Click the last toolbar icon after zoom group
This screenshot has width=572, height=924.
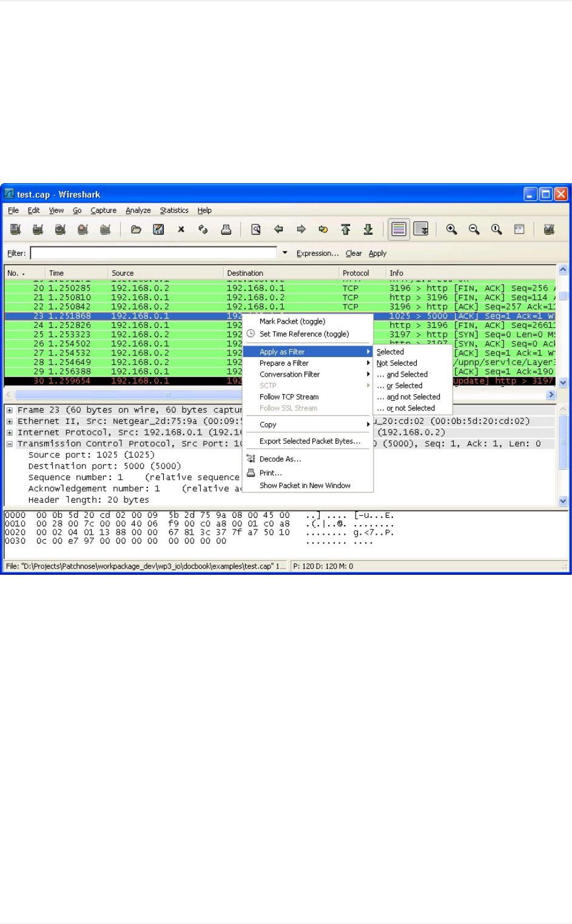point(550,229)
